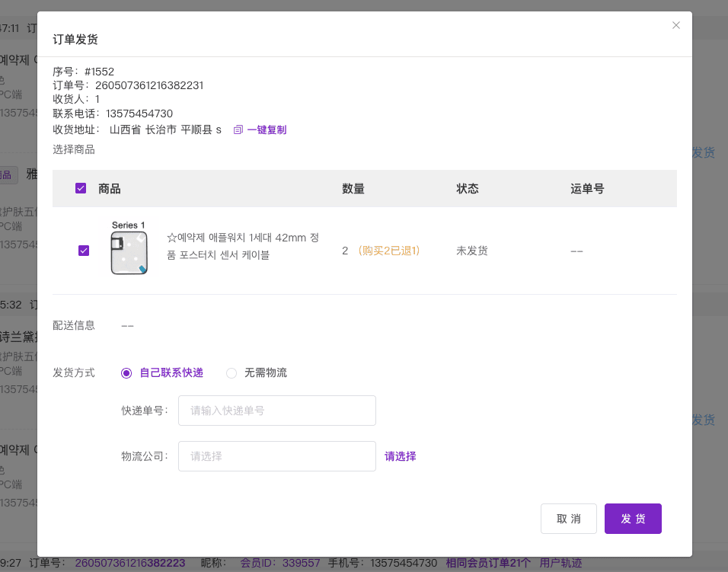728x572 pixels.
Task: Click the phone number 13575454730 in dialog
Action: tap(139, 113)
